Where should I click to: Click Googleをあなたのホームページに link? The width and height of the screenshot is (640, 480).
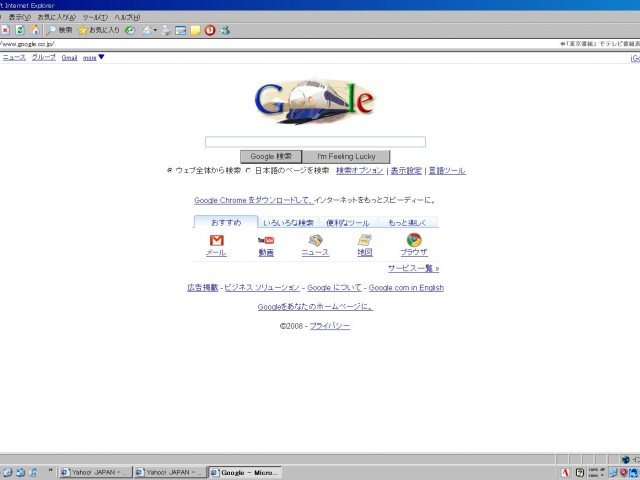tap(315, 307)
